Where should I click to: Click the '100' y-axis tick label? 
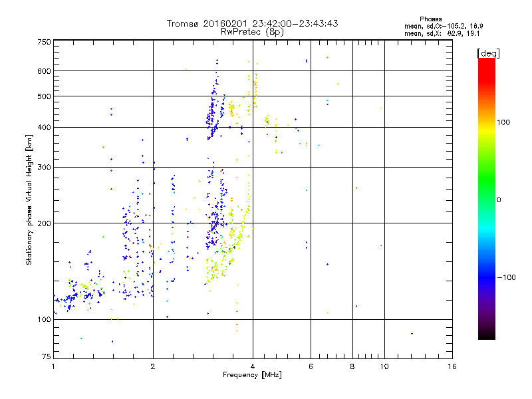pos(44,320)
